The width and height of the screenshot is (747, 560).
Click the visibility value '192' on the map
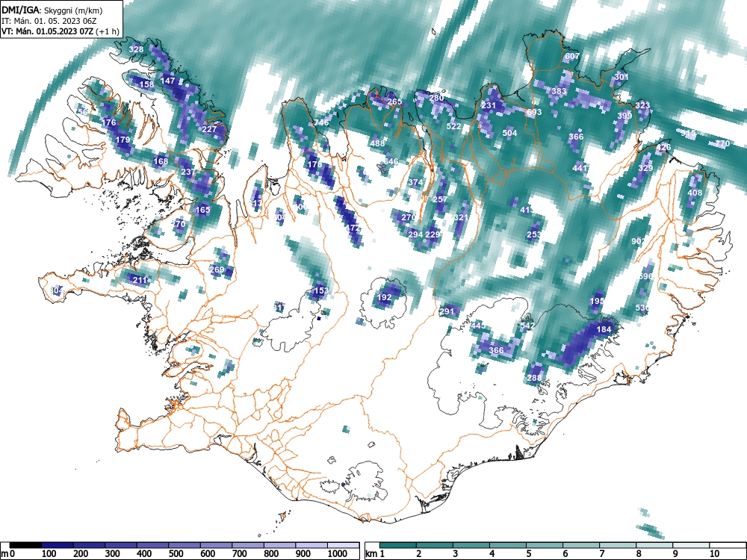click(x=384, y=297)
